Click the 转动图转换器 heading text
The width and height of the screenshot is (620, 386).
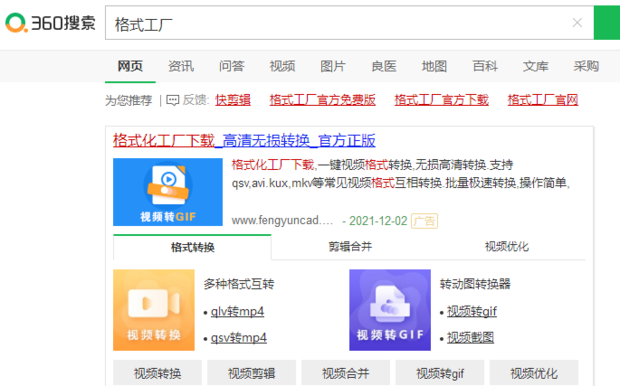[475, 284]
